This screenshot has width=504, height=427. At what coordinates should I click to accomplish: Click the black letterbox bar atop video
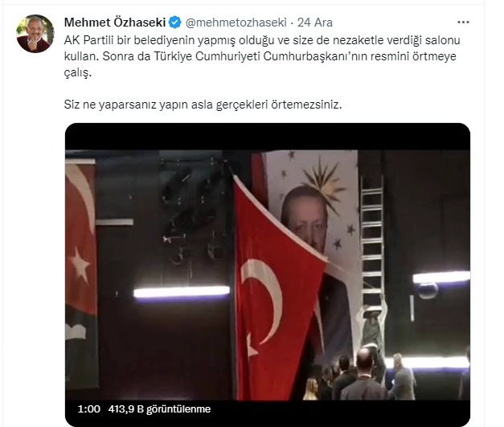(x=268, y=137)
